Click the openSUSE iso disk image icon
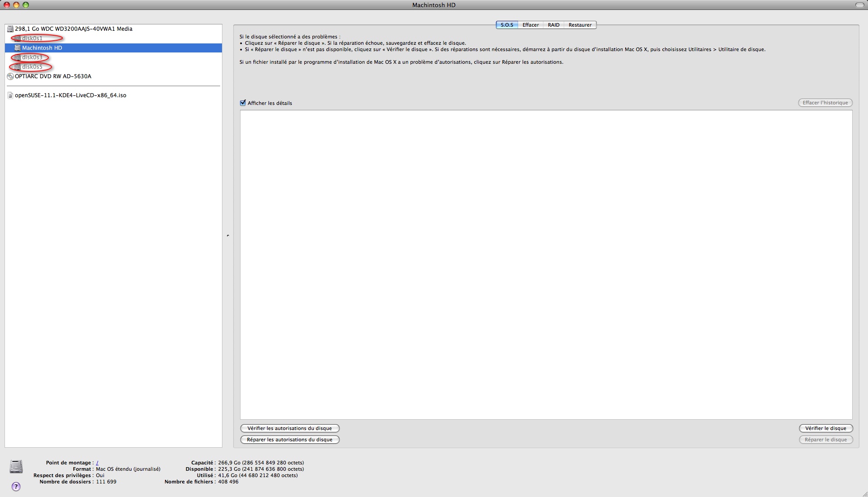Viewport: 868px width, 497px height. coord(10,95)
